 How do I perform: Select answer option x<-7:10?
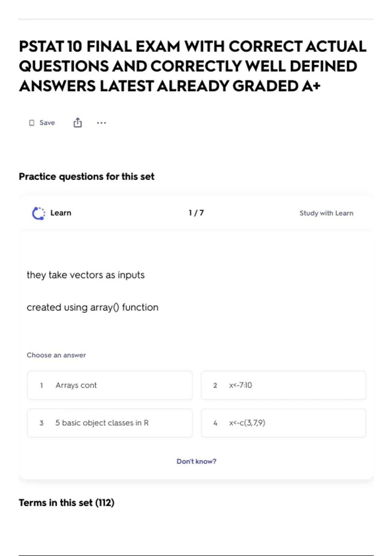tap(284, 385)
